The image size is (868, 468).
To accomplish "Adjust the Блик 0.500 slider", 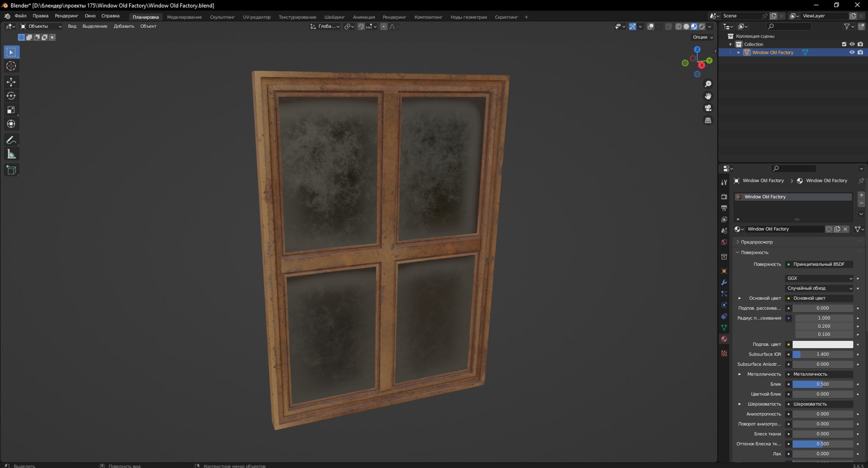I will (x=823, y=384).
